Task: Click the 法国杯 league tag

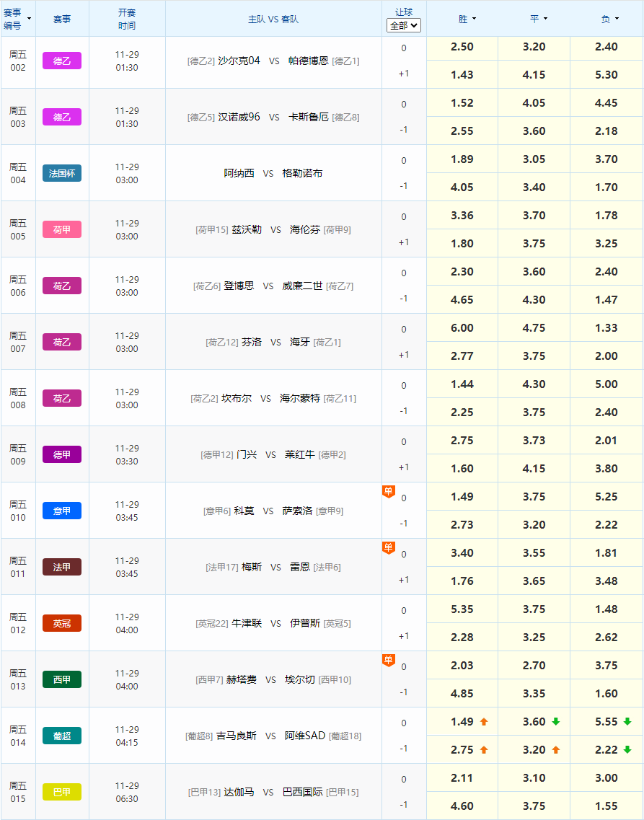Action: pos(62,173)
